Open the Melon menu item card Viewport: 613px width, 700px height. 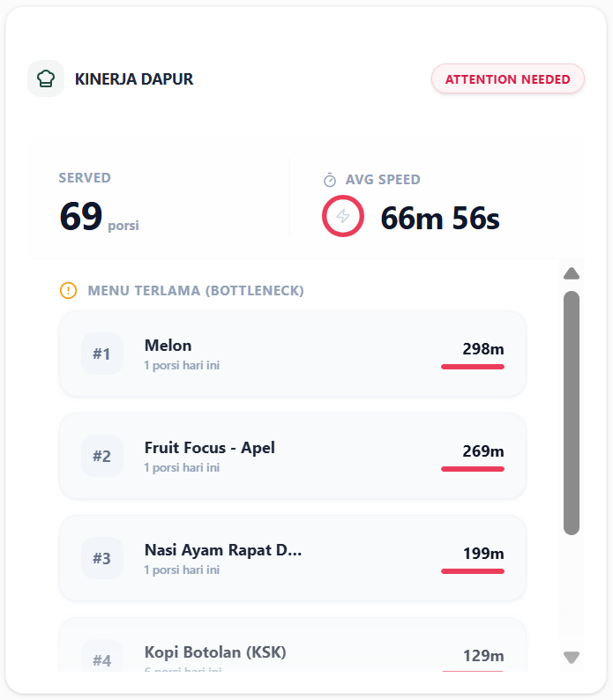[292, 354]
